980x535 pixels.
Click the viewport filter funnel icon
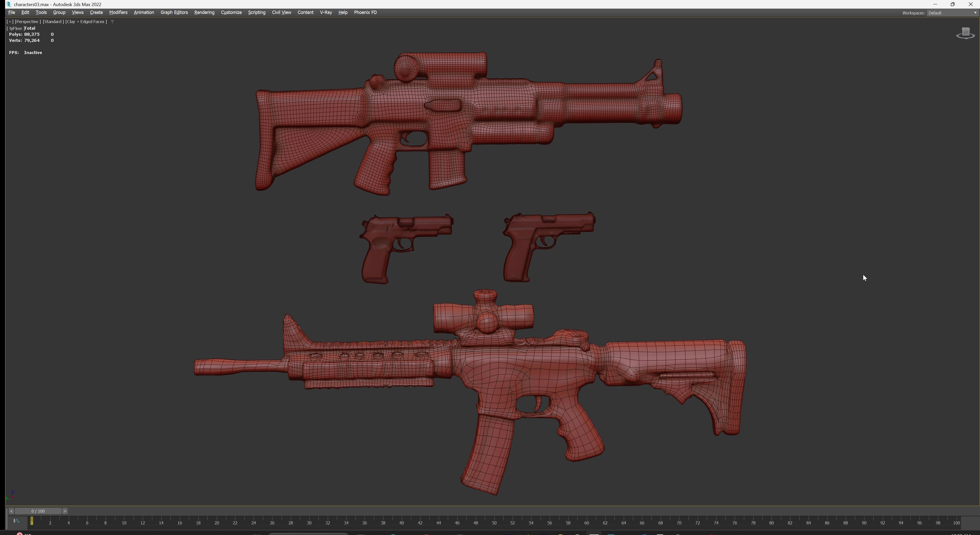coord(112,22)
